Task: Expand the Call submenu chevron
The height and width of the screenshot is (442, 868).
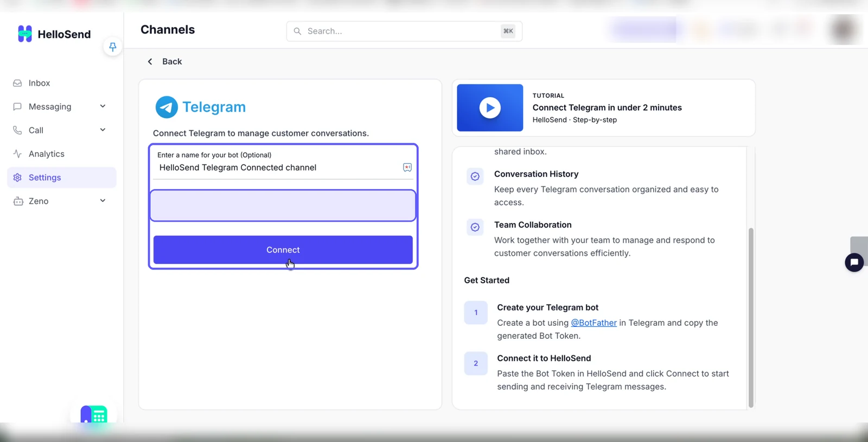Action: point(103,130)
